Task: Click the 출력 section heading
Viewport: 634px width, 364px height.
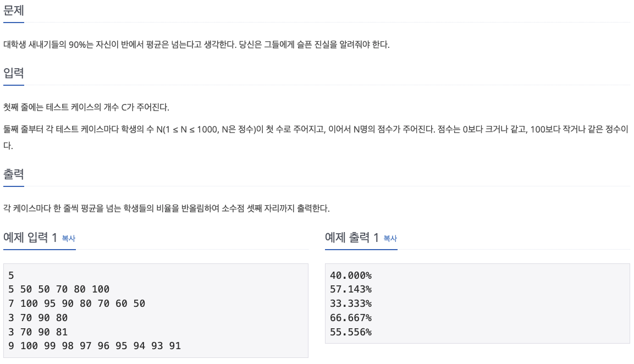Action: point(14,174)
